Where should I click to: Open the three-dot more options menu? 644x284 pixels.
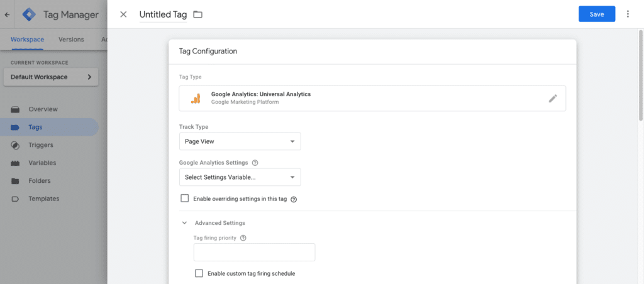point(628,14)
